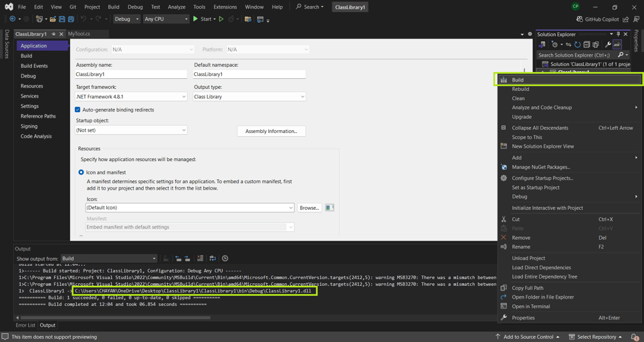Image resolution: width=644 pixels, height=342 pixels.
Task: Click the browse icon selector right of the Browse button
Action: [330, 208]
